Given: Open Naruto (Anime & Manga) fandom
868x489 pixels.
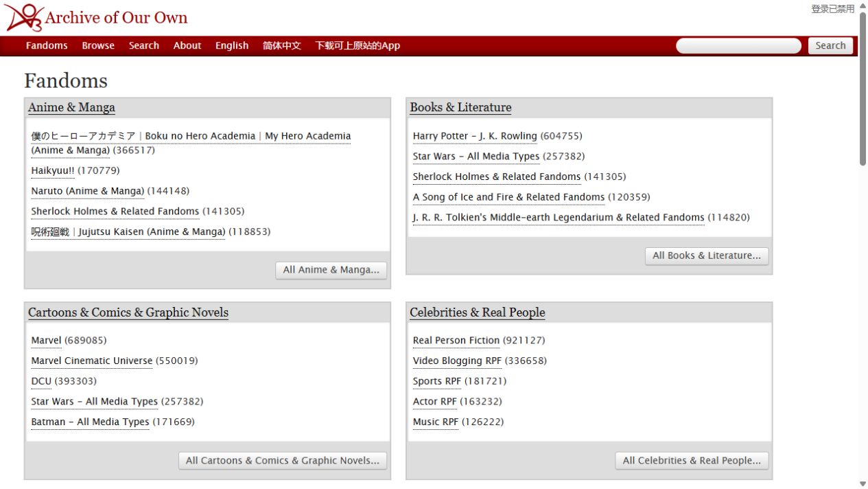Looking at the screenshot, I should pyautogui.click(x=88, y=191).
